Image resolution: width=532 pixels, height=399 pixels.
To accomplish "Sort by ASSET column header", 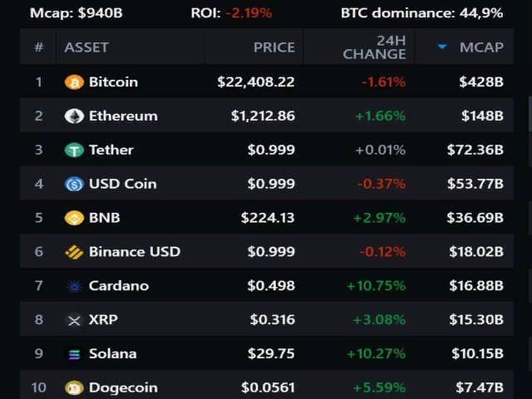I will (86, 47).
